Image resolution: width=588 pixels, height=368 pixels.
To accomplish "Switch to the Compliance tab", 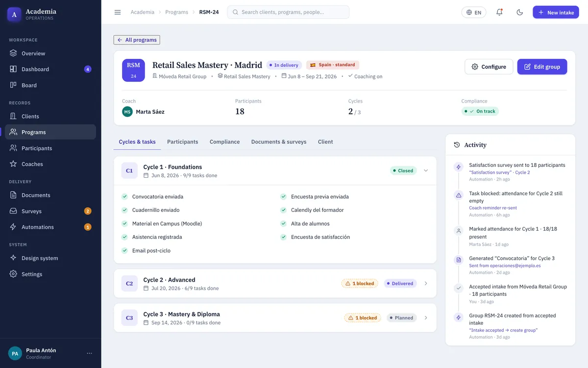I will [225, 142].
